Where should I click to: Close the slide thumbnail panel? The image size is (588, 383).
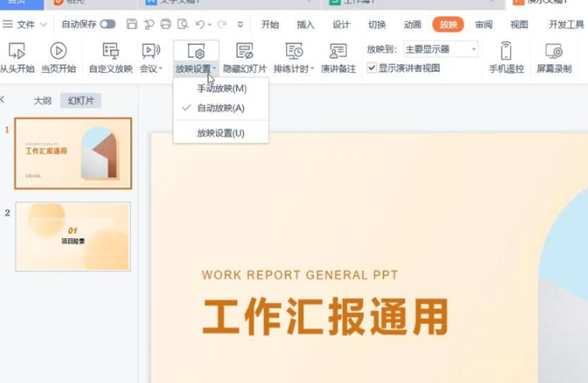point(2,99)
